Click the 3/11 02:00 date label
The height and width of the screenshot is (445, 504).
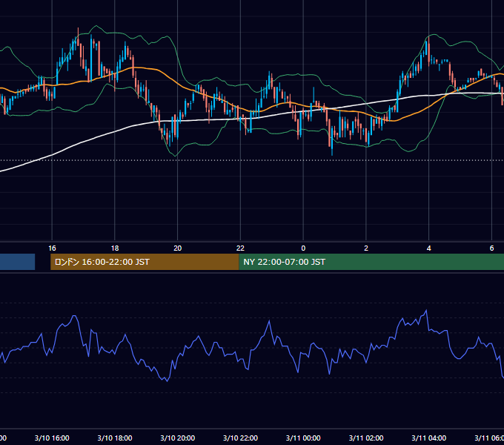366,438
